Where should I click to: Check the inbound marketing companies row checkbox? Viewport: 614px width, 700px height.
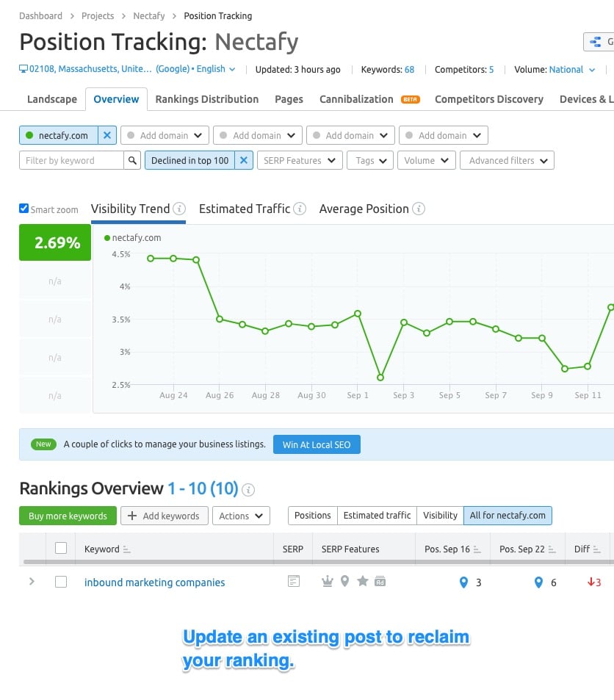coord(61,582)
